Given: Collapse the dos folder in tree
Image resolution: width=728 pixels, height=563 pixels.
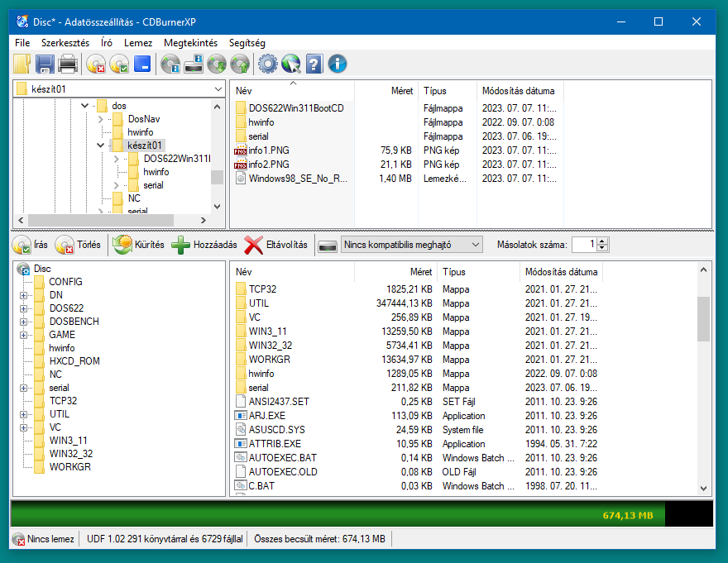Looking at the screenshot, I should pos(84,106).
